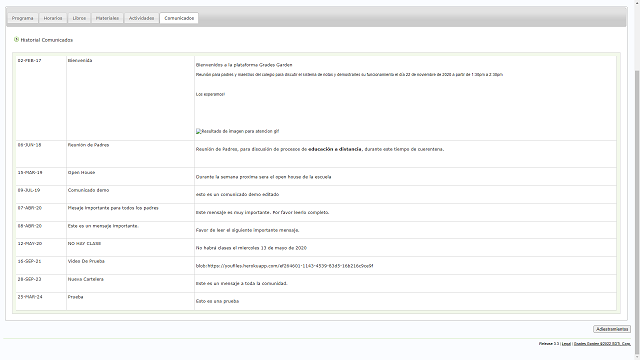Click 'Este mensaje es muy importante' message
This screenshot has height=360, width=640.
262,213
